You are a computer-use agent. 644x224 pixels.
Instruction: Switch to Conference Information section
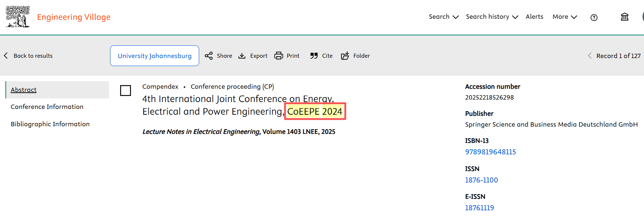[x=47, y=107]
